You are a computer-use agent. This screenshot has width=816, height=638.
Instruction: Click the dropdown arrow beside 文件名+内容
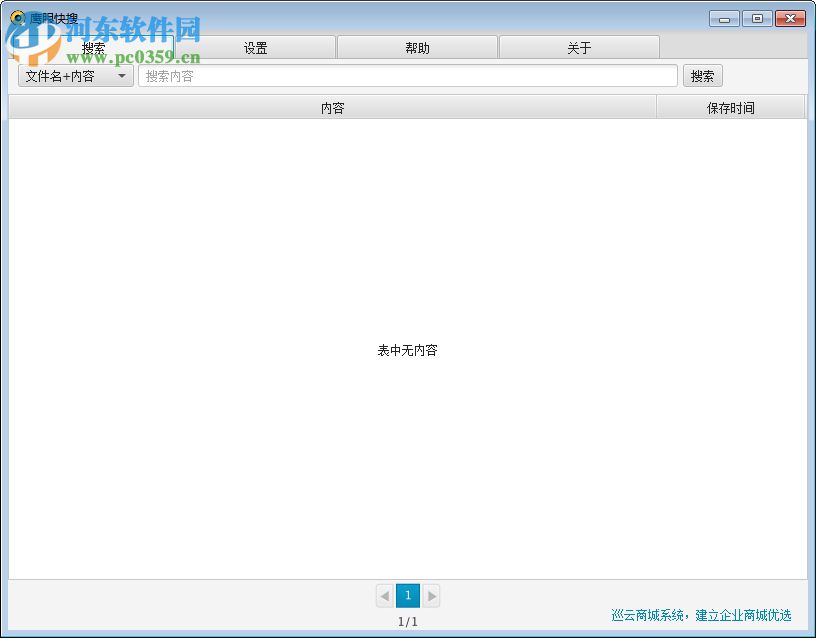122,75
